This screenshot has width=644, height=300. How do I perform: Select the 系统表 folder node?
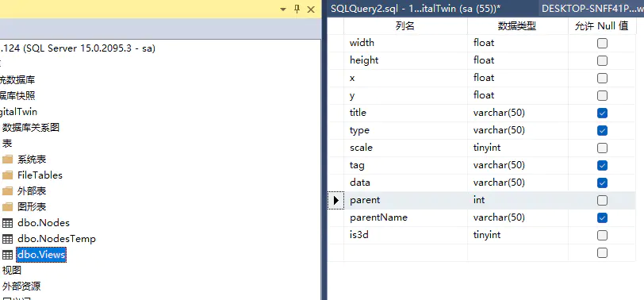tap(32, 160)
